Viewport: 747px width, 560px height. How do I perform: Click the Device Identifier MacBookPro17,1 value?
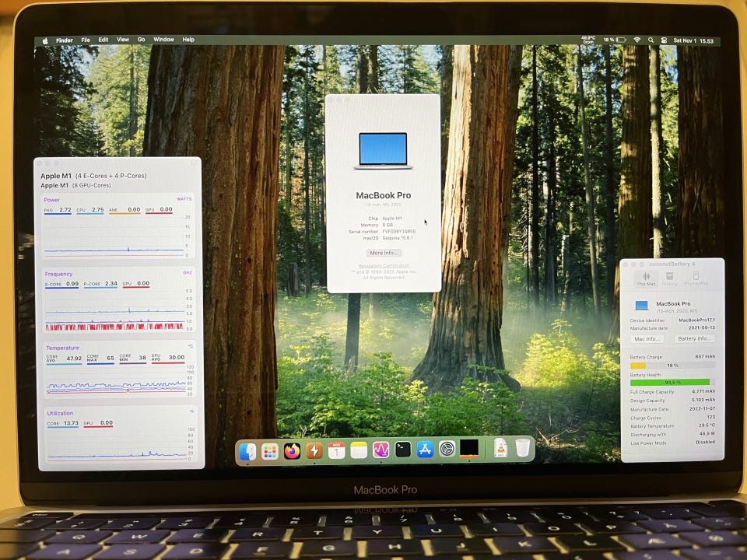(x=696, y=320)
